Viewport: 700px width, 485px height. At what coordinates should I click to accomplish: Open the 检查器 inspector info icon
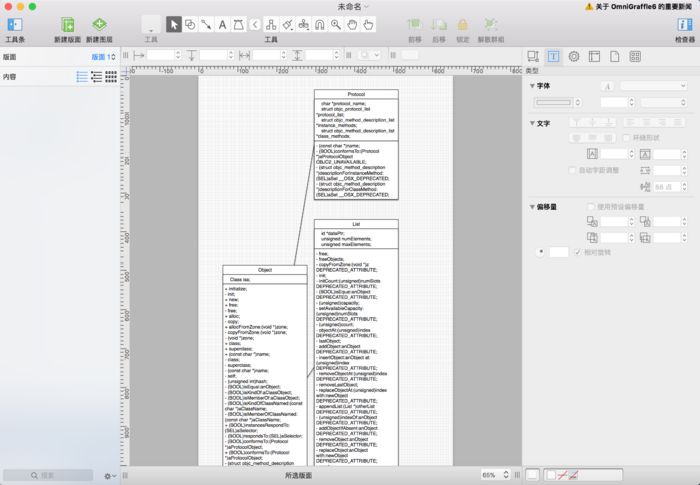pyautogui.click(x=684, y=24)
